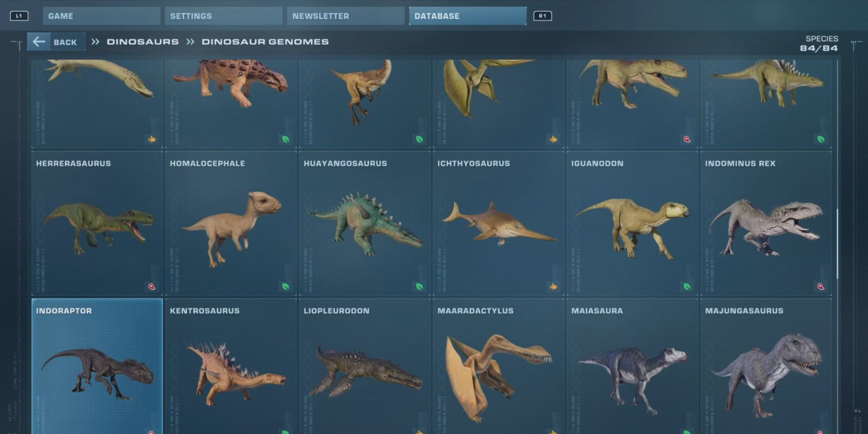Select the Homalocephale genome card
This screenshot has height=434, width=868.
[x=231, y=223]
